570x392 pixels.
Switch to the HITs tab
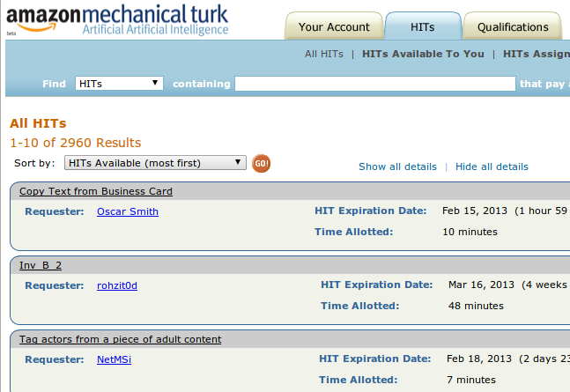[x=423, y=27]
